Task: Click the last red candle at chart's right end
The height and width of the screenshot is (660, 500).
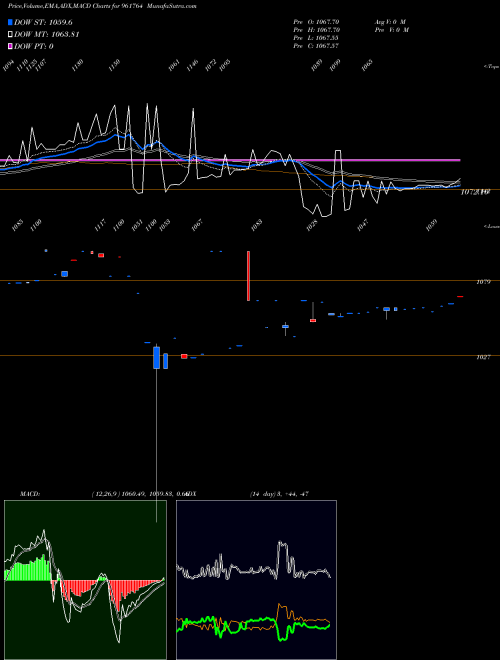Action: [460, 297]
